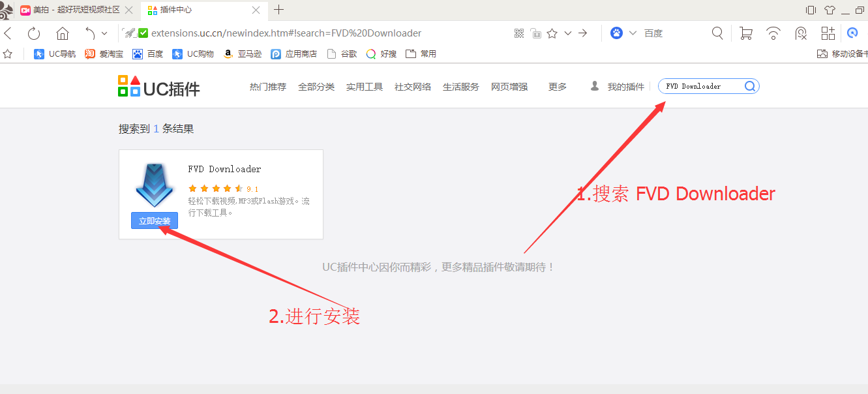The width and height of the screenshot is (868, 394).
Task: Open the QR code icon in address bar
Action: 519,33
